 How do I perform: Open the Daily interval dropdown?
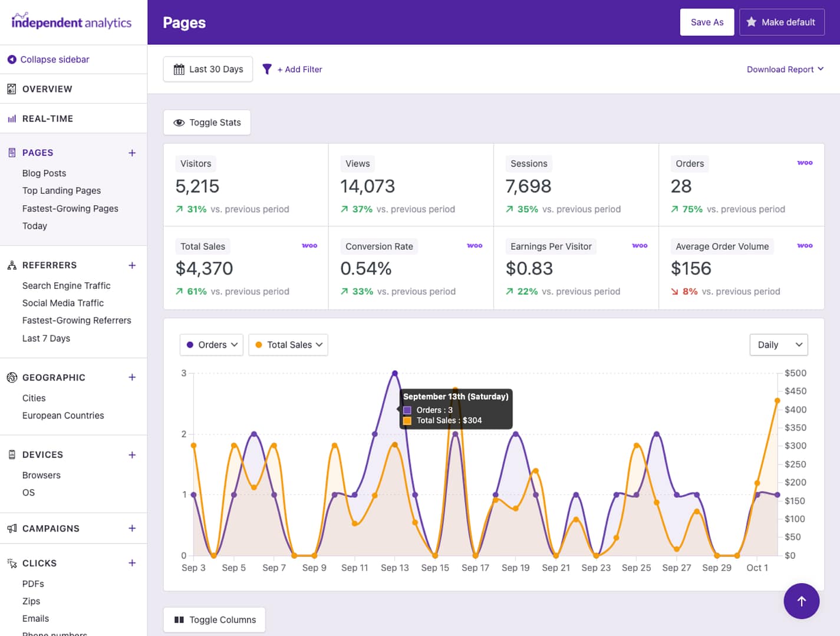(778, 345)
